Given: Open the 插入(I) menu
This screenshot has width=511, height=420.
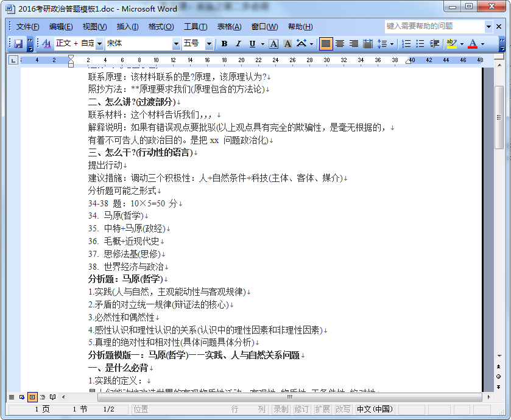Looking at the screenshot, I should point(127,27).
